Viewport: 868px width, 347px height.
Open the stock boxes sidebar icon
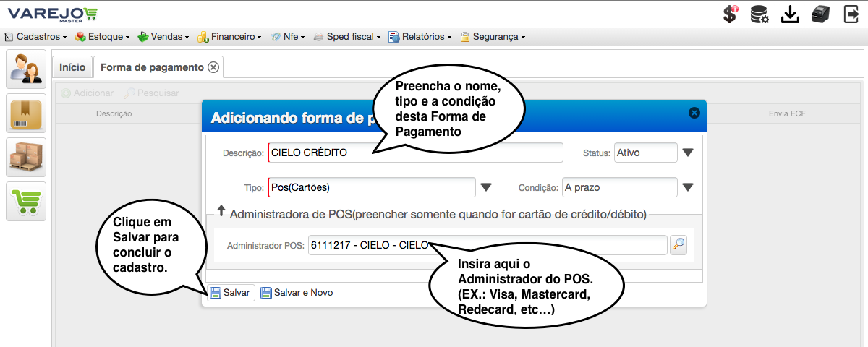[26, 157]
